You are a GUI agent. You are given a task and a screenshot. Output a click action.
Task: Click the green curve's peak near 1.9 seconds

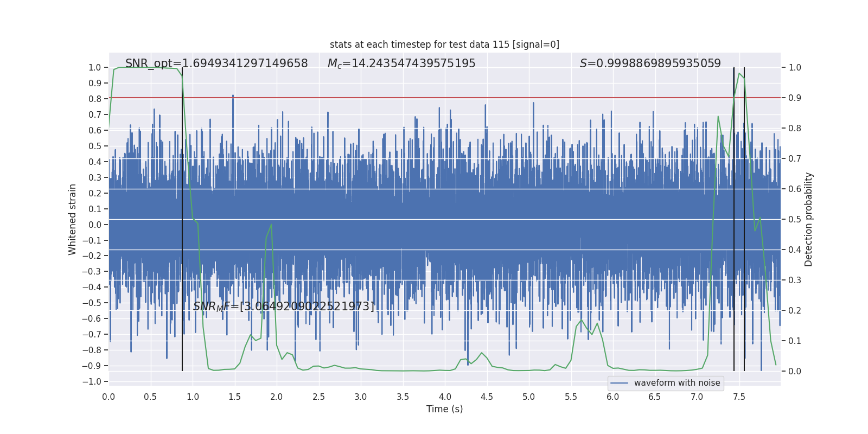coord(271,225)
